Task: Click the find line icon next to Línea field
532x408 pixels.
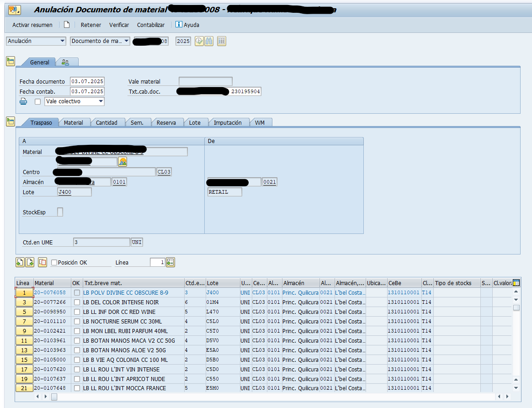Action: pos(170,262)
